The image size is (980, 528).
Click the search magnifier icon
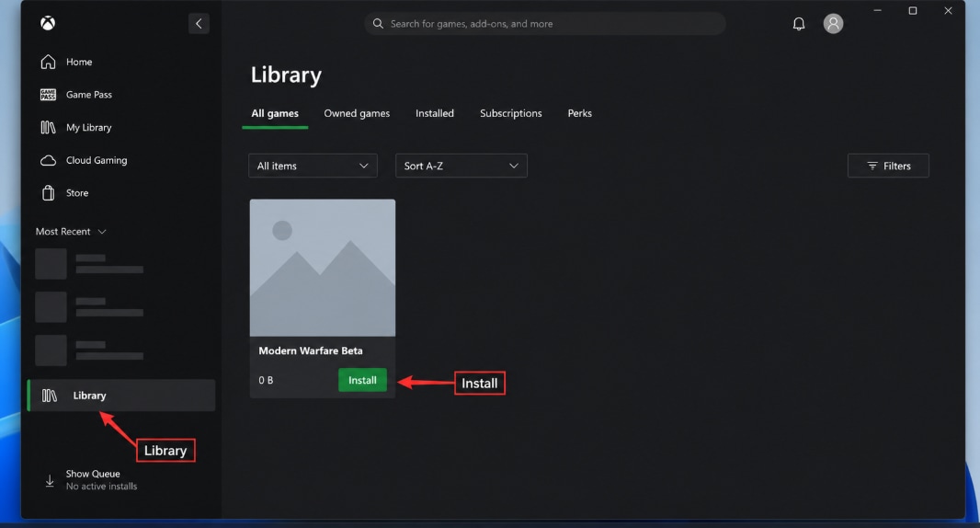click(378, 24)
